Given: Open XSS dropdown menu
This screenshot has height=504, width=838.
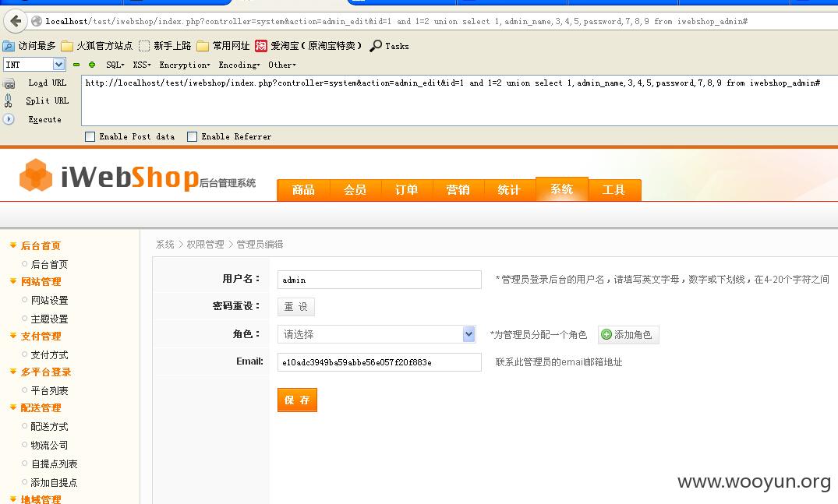Looking at the screenshot, I should (142, 65).
